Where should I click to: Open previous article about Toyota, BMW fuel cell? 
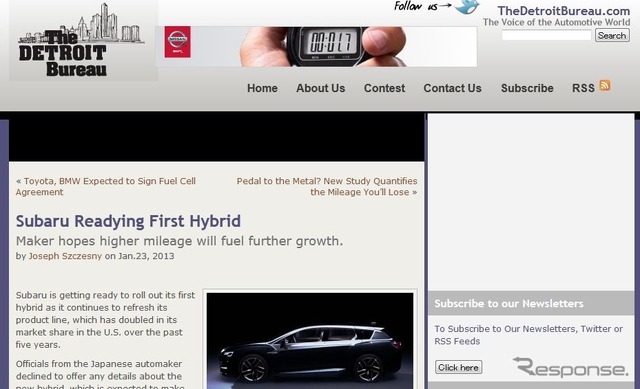point(106,187)
